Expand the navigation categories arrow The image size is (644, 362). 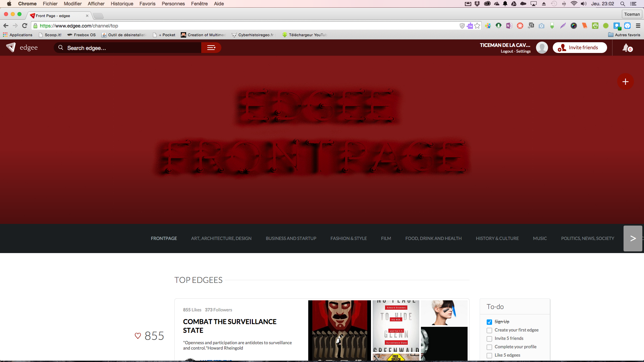coord(633,238)
